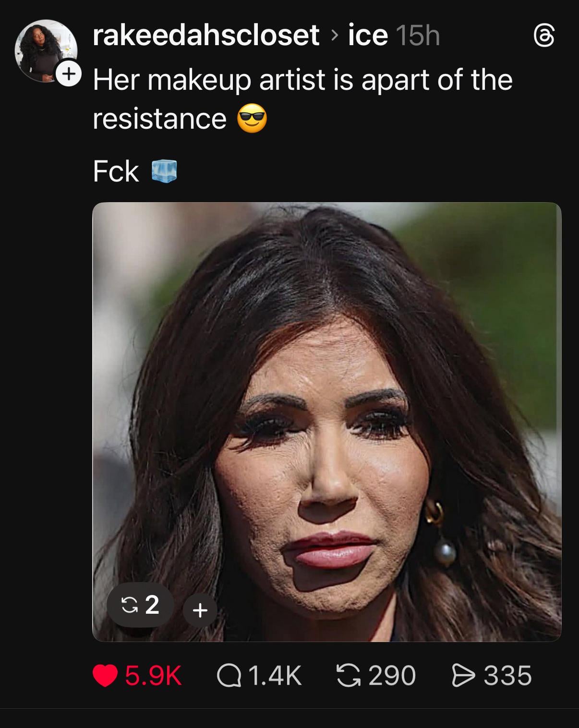Screen dimensions: 579x728
Task: Click the Threads logo icon
Action: [544, 36]
